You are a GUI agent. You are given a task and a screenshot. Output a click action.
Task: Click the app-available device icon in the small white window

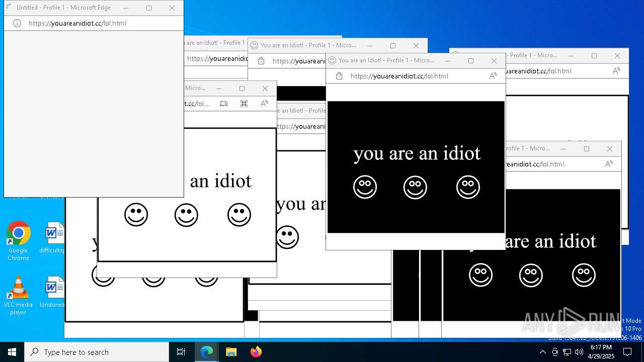click(x=224, y=104)
